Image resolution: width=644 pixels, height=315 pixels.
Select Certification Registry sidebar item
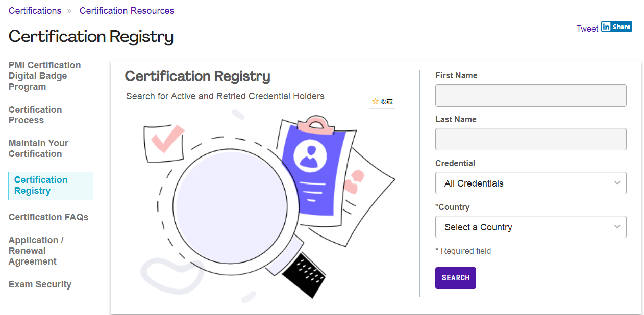(x=41, y=185)
